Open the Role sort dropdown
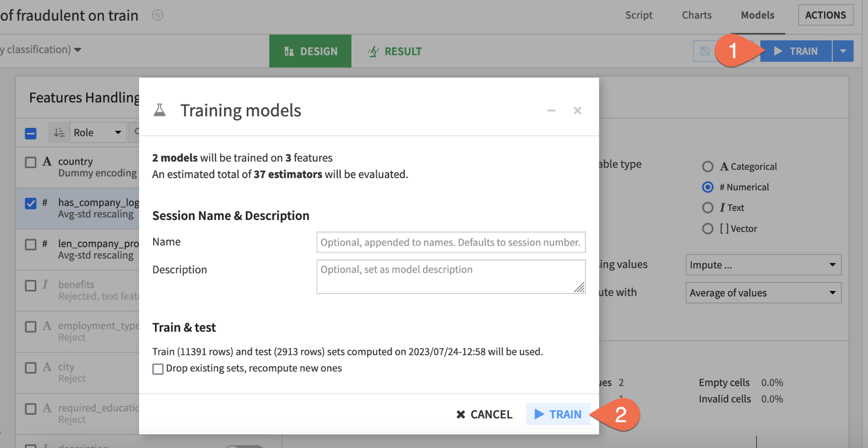Screen dimensions: 868x448 98,132
